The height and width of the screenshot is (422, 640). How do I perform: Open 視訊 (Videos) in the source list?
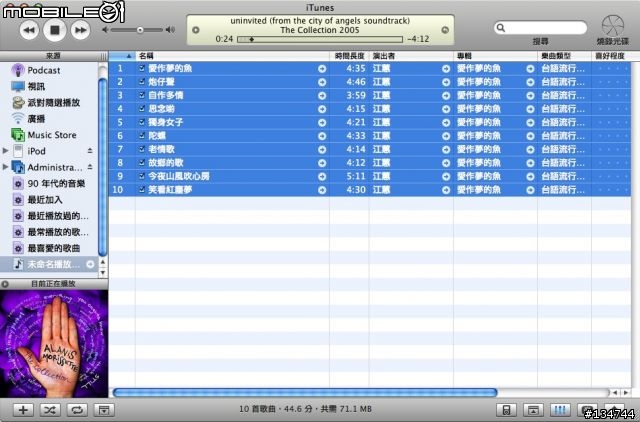pos(36,87)
